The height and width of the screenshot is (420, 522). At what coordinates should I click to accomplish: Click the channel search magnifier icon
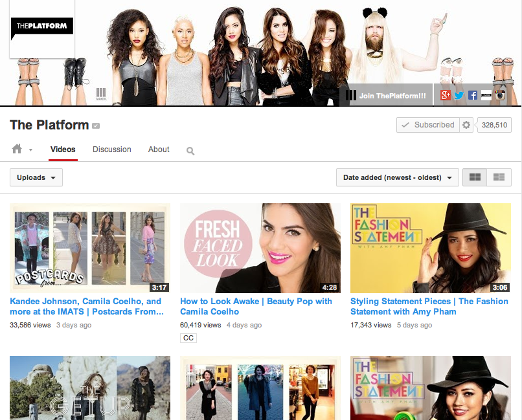[x=190, y=151]
